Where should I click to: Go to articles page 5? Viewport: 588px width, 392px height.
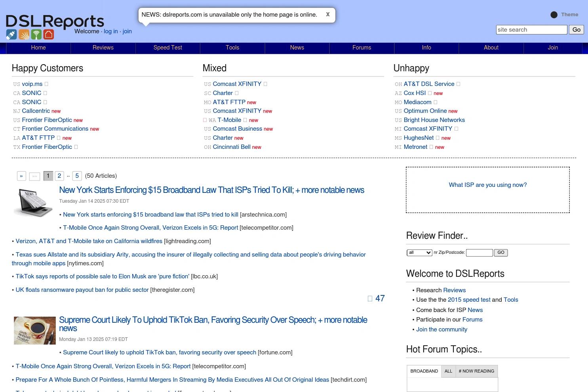point(77,176)
